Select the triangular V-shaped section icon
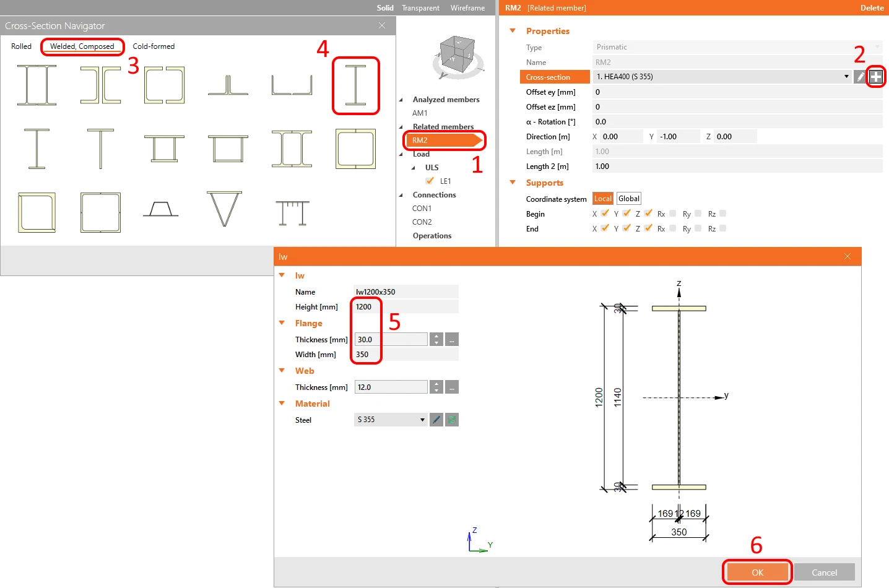 [224, 209]
